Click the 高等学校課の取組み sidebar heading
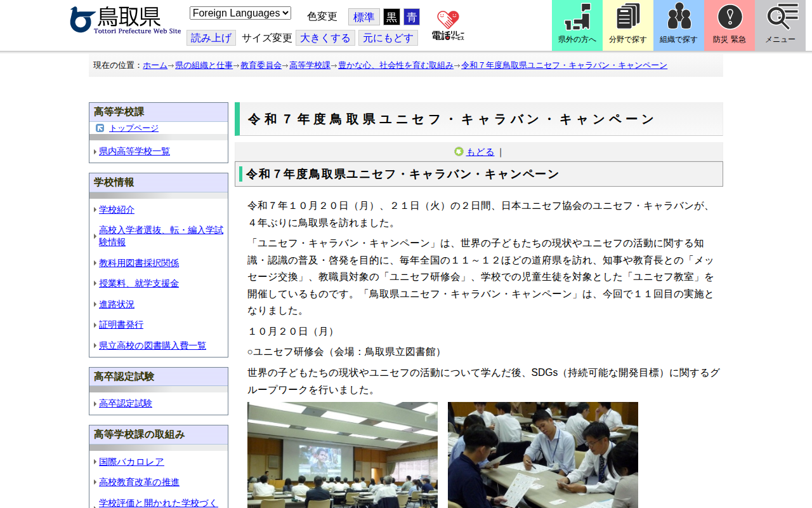Viewport: 812px width, 508px height. (140, 434)
